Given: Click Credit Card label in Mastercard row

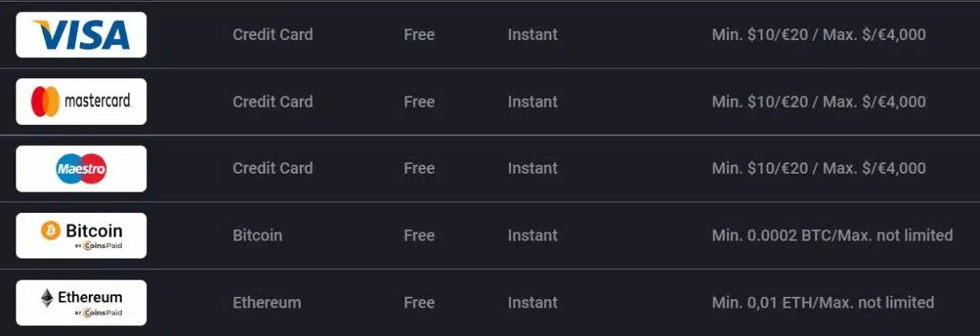Looking at the screenshot, I should [x=273, y=102].
